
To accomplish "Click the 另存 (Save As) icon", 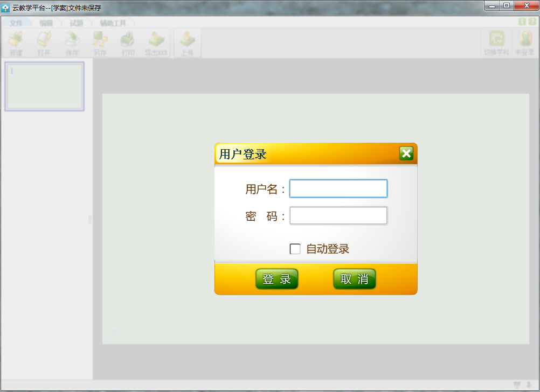I will 100,43.
